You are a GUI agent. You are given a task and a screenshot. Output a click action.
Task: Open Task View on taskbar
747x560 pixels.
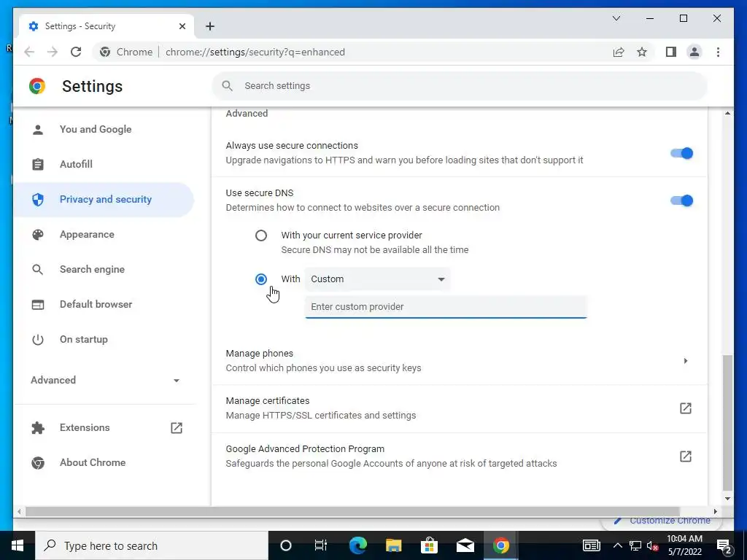(x=321, y=545)
